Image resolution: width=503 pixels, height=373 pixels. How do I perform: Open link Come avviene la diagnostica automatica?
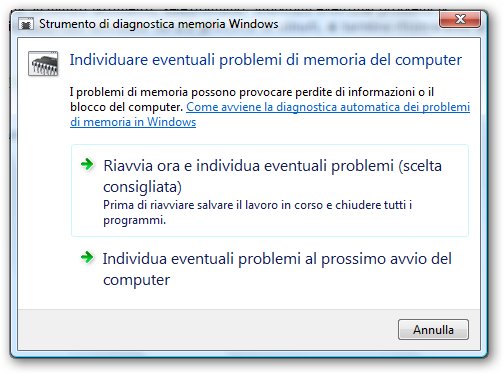[328, 107]
